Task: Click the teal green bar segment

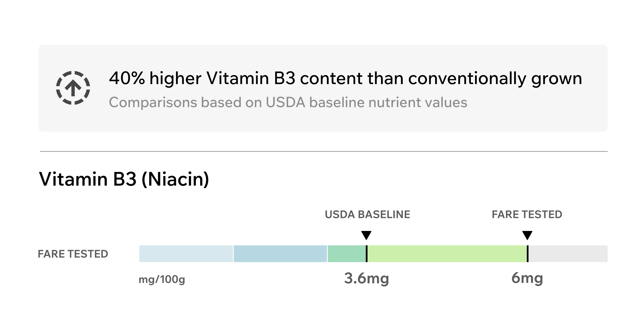Action: pyautogui.click(x=346, y=254)
